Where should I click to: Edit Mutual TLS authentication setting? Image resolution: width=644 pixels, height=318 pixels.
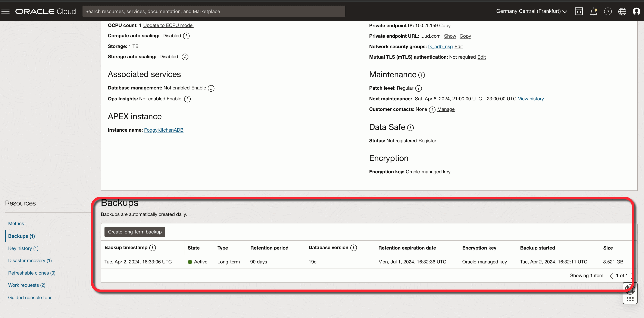481,57
